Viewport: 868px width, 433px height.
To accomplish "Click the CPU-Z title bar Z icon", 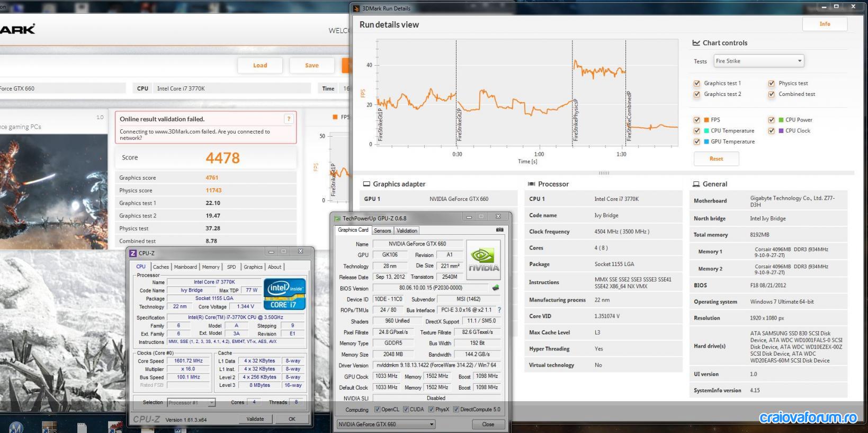I will tap(133, 253).
